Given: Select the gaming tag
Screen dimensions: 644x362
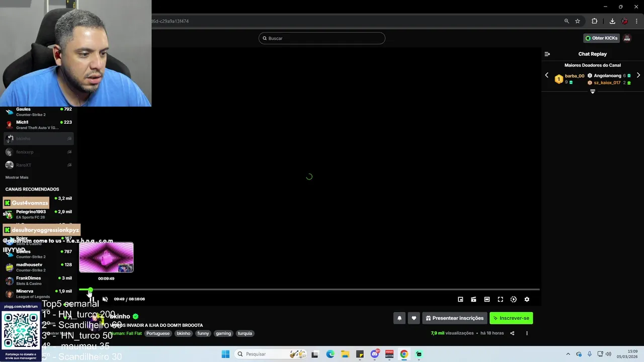Looking at the screenshot, I should pos(223,333).
